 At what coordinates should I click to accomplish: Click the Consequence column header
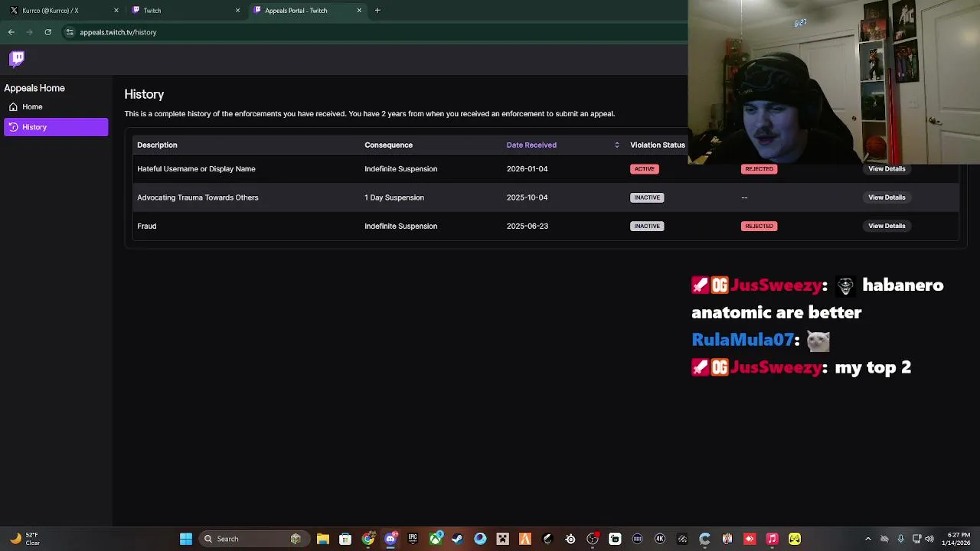(x=388, y=145)
